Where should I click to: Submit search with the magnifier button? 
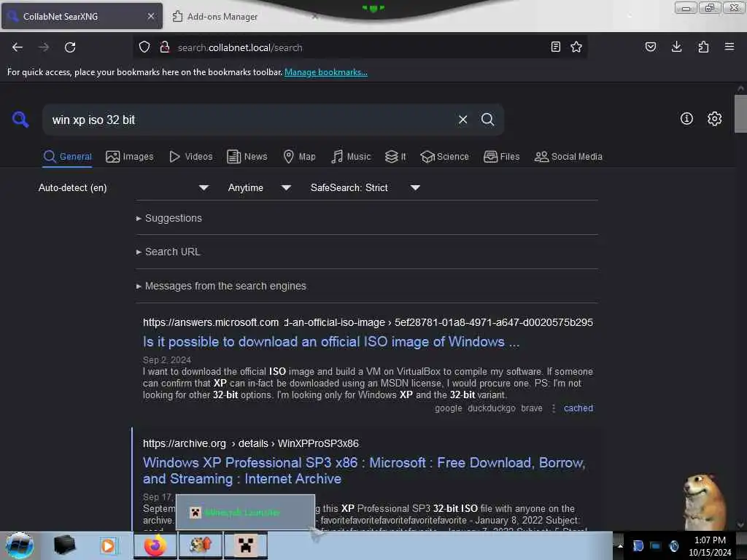pyautogui.click(x=488, y=120)
